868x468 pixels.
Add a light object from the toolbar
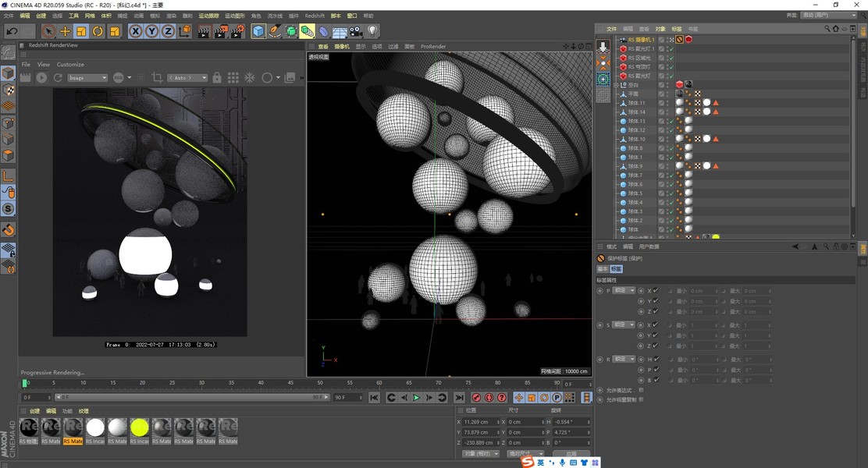pos(372,31)
